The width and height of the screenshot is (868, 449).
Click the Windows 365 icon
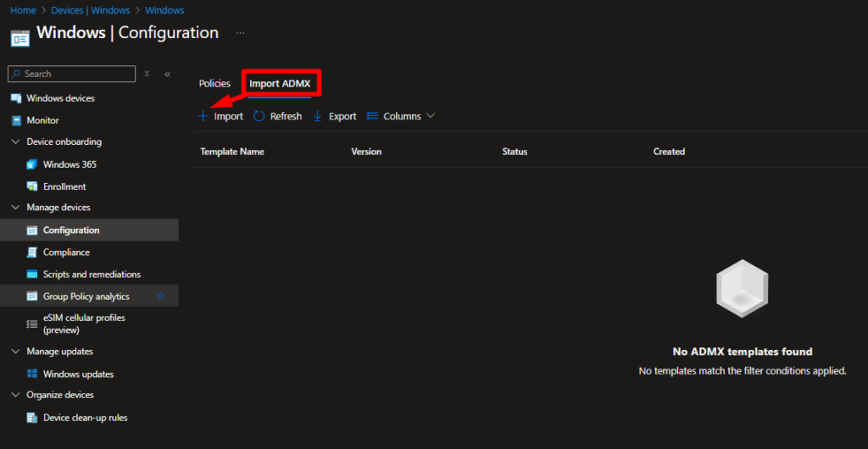33,165
